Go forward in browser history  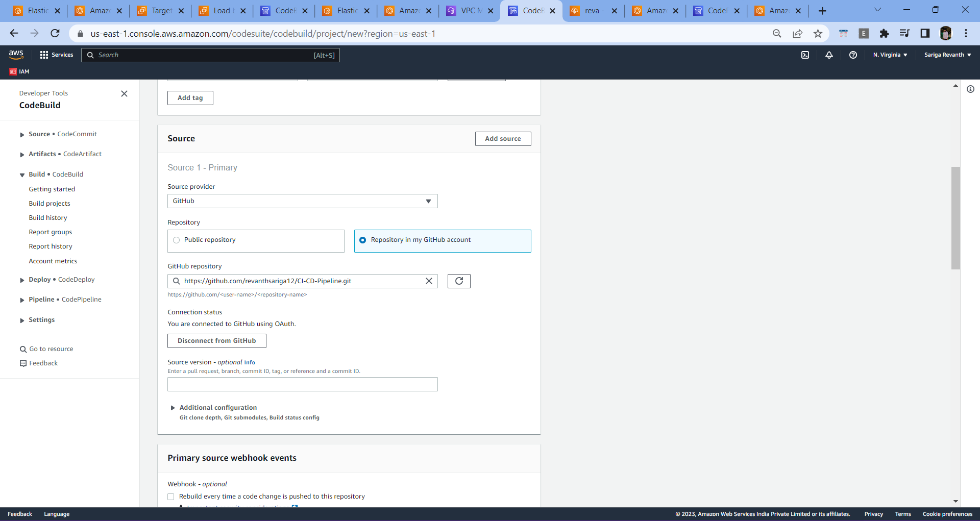[x=34, y=33]
